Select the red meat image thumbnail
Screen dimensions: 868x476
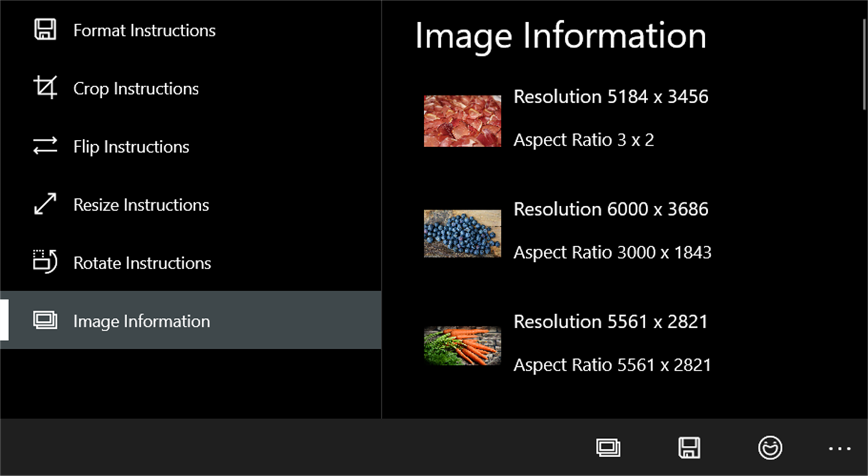462,121
